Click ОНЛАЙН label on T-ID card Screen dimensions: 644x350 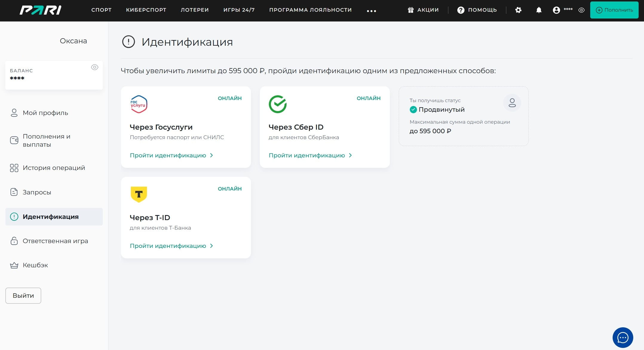pyautogui.click(x=230, y=189)
